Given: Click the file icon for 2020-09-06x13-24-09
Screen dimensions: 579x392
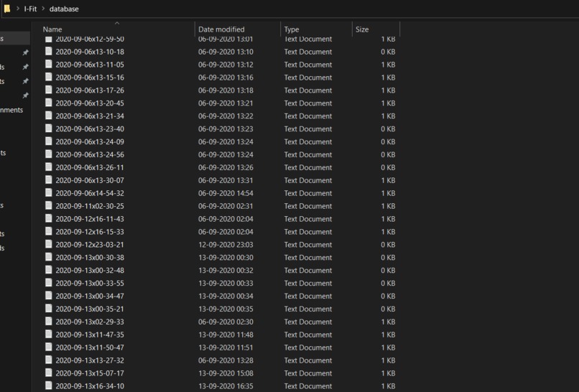Looking at the screenshot, I should point(48,141).
